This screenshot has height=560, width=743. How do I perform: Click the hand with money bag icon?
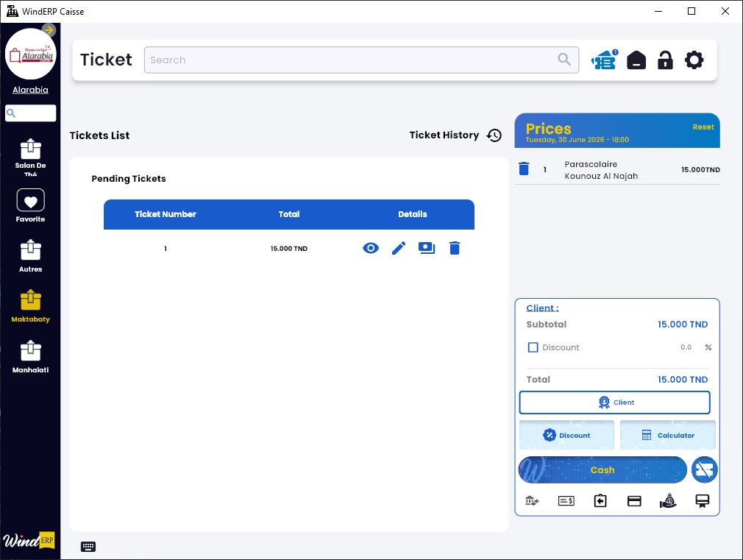click(x=668, y=500)
